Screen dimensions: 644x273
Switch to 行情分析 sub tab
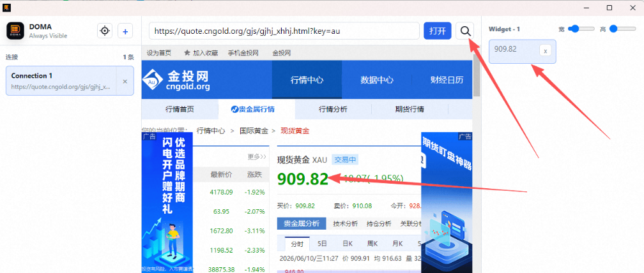[333, 110]
